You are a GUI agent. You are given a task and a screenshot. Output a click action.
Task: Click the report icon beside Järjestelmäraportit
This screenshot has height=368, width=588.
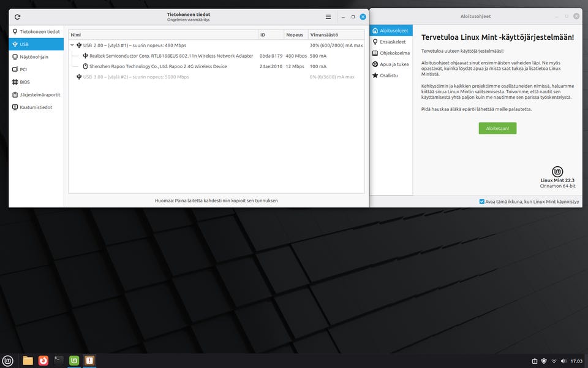tap(15, 94)
